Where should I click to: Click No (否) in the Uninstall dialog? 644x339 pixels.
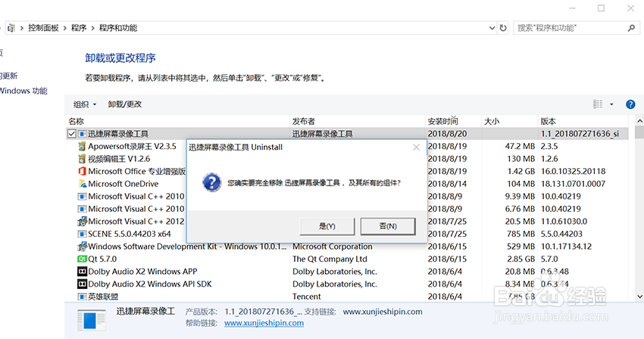point(388,226)
